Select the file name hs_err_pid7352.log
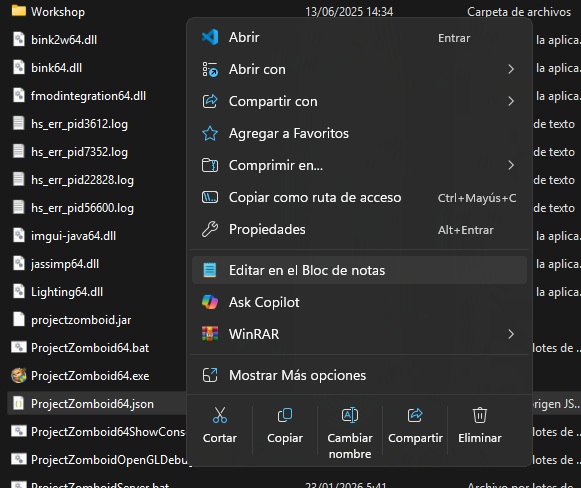Viewport: 581px width, 488px height. coord(79,152)
